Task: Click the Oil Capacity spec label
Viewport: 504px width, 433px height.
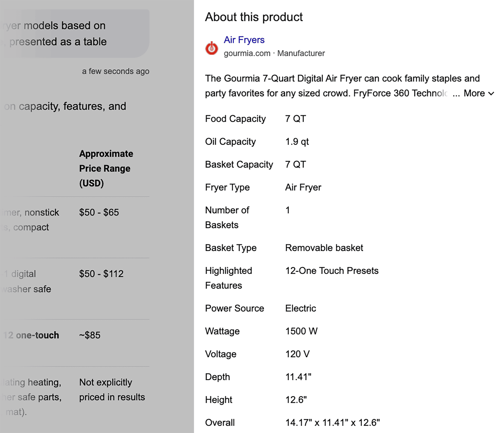Action: tap(230, 141)
